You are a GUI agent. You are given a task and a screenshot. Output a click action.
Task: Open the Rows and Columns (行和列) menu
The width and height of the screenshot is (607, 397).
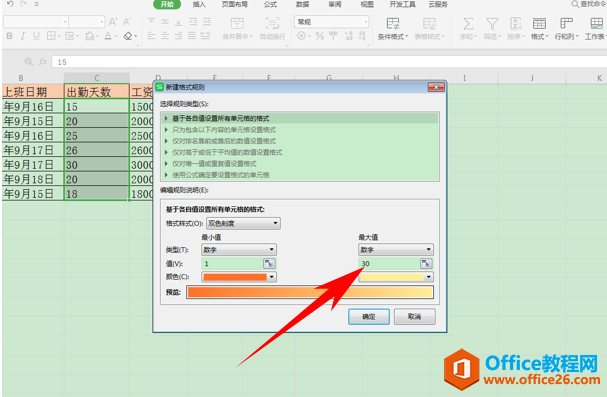pos(566,28)
